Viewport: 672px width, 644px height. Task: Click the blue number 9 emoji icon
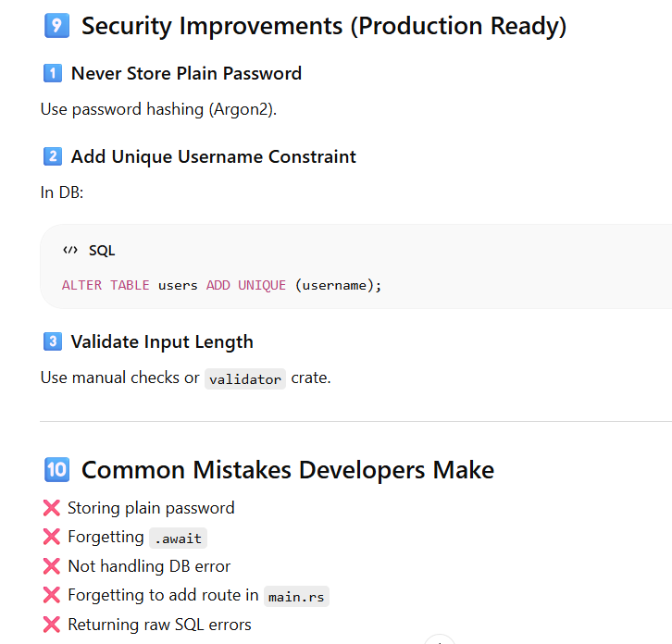point(56,26)
